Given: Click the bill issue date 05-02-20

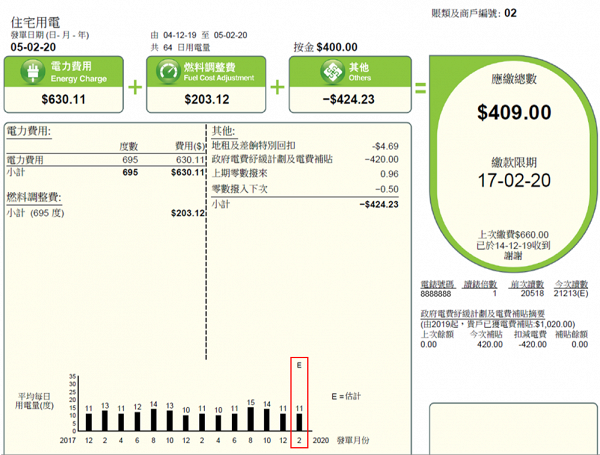Looking at the screenshot, I should [33, 47].
